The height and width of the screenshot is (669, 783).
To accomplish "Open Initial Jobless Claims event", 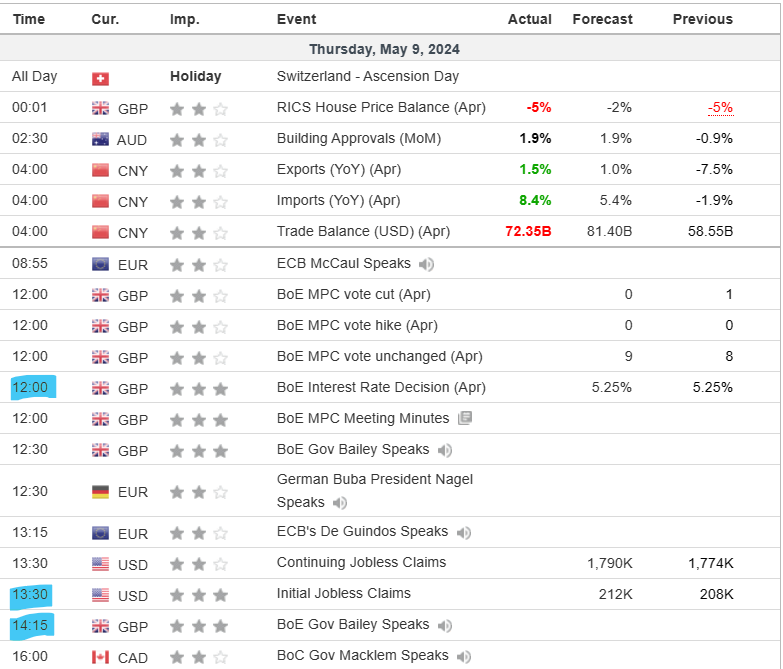I will pyautogui.click(x=344, y=594).
